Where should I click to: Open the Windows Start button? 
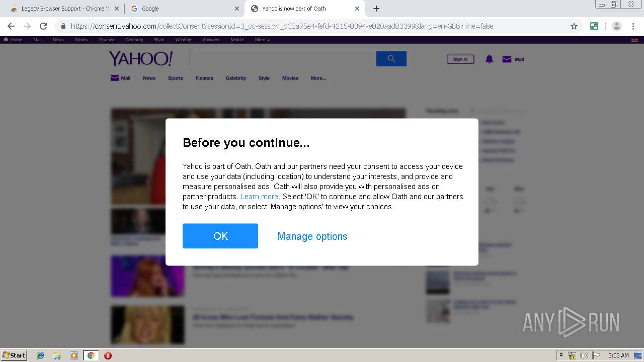(x=14, y=355)
